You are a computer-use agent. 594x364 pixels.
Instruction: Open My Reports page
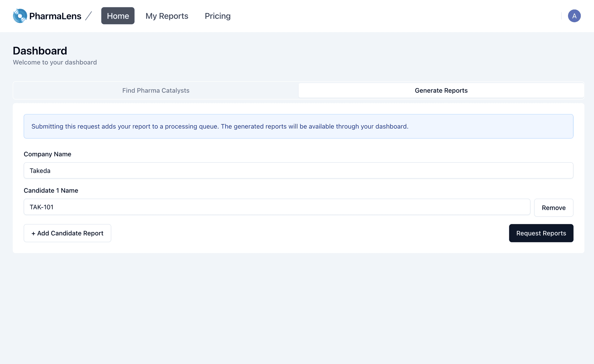167,16
